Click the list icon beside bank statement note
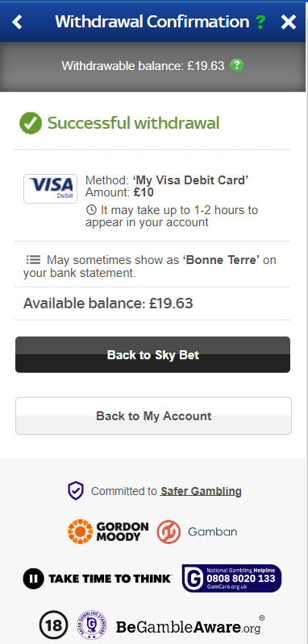The image size is (308, 644). pyautogui.click(x=33, y=259)
